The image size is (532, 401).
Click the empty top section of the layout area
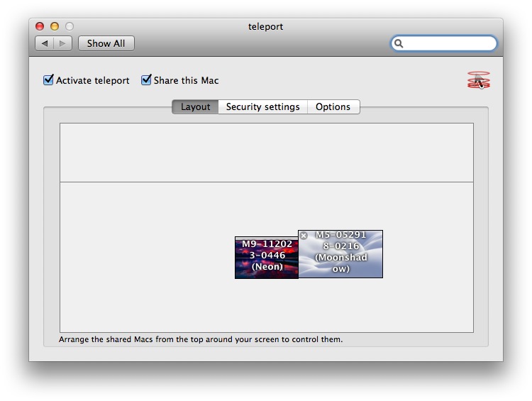266,153
